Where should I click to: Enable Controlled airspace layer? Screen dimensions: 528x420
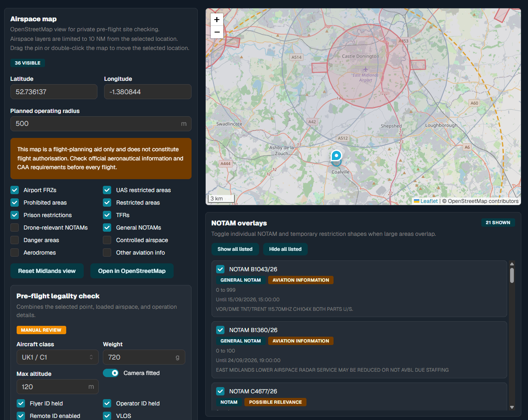coord(107,240)
